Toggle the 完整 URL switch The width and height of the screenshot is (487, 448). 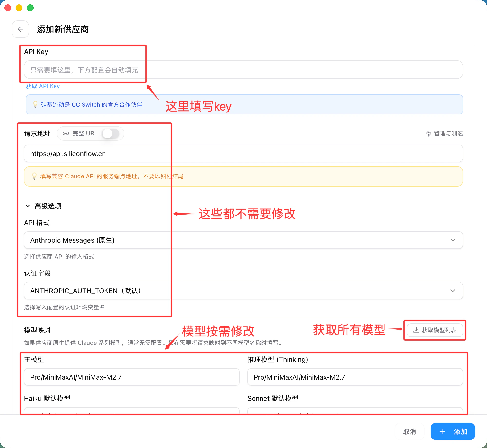click(111, 133)
